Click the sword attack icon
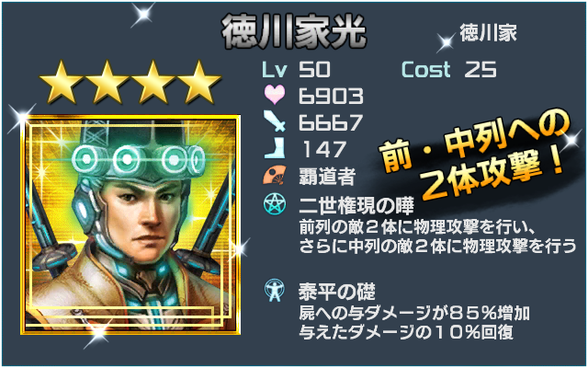 click(x=275, y=121)
